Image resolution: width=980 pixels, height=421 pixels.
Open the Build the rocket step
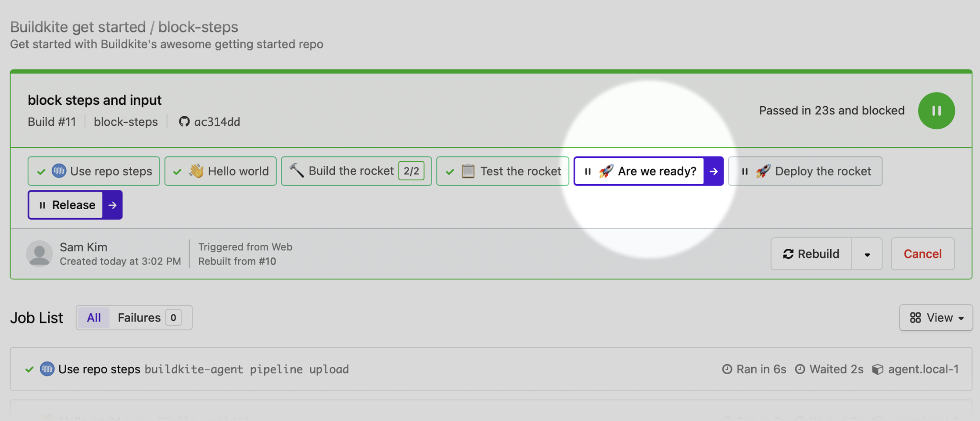click(356, 171)
